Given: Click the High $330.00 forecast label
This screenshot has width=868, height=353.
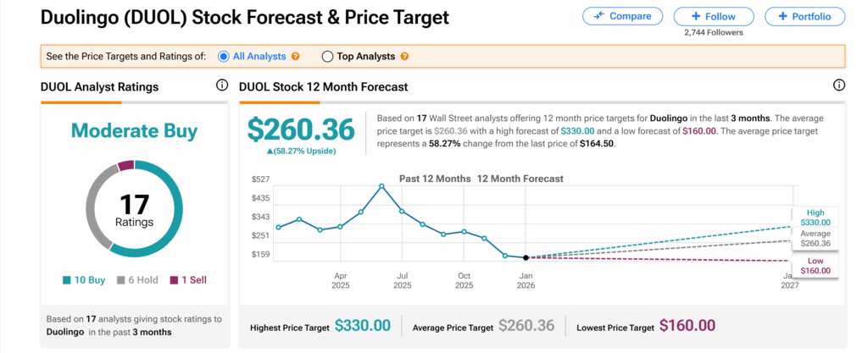Looking at the screenshot, I should coord(814,218).
